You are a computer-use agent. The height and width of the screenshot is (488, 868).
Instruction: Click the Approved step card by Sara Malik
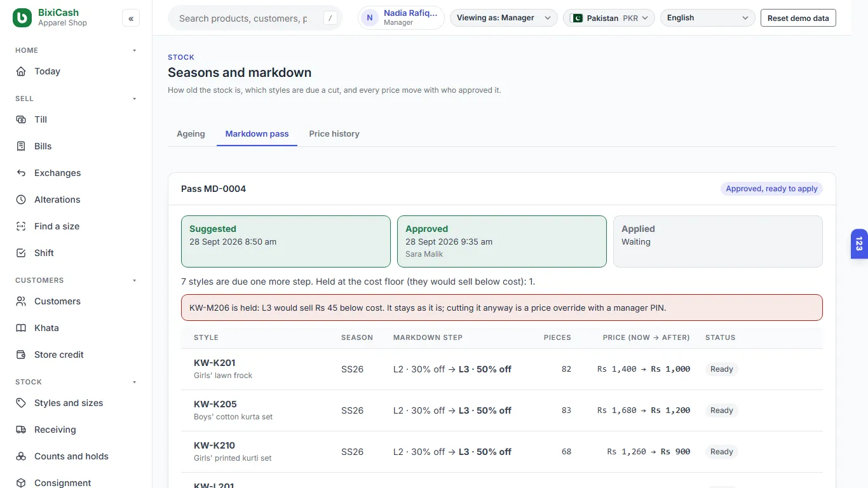[x=502, y=241]
